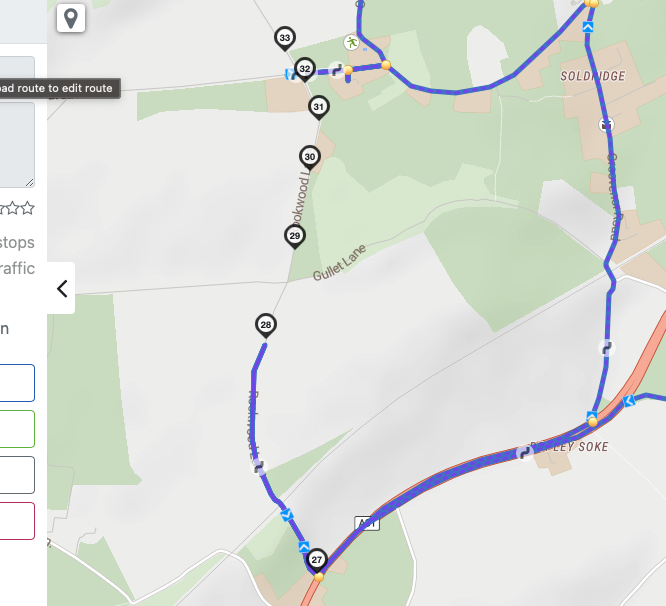The width and height of the screenshot is (666, 606).
Task: Click the location pin button on map
Action: coord(71,18)
